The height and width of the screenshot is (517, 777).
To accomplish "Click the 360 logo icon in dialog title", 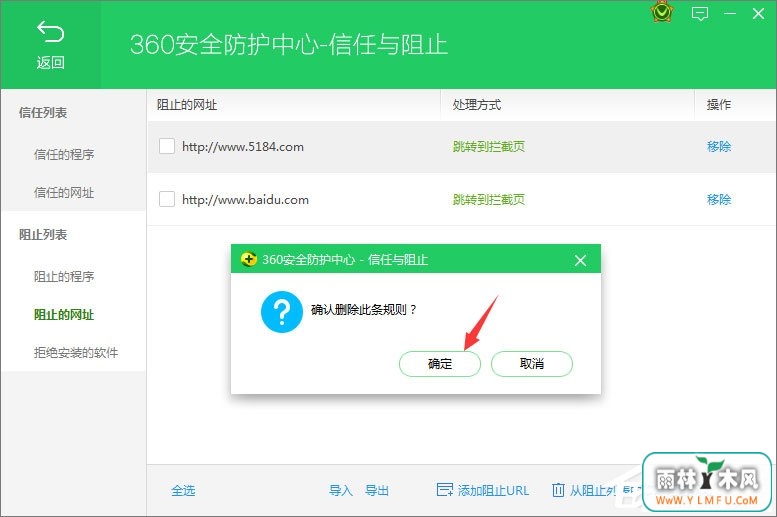I will (248, 259).
